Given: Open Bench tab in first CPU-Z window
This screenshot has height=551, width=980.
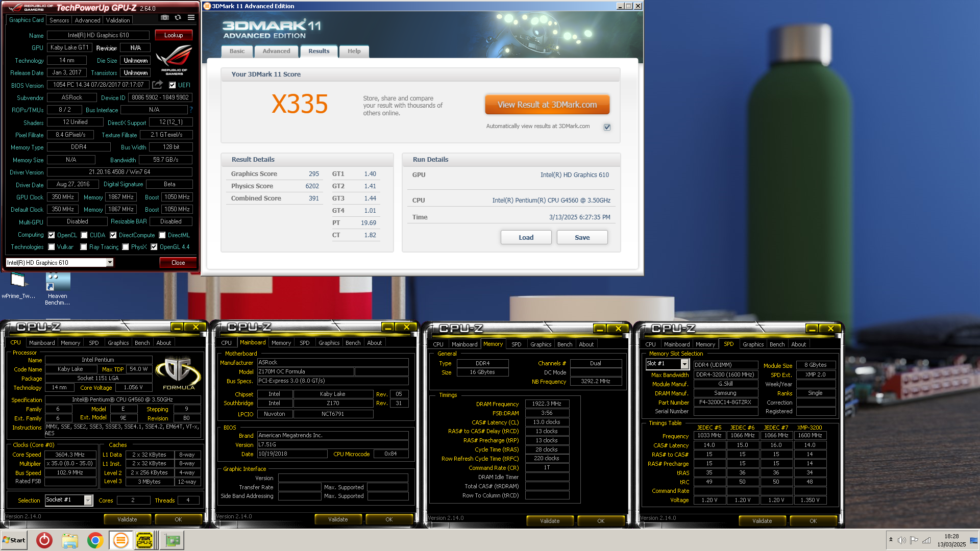Looking at the screenshot, I should pyautogui.click(x=142, y=343).
